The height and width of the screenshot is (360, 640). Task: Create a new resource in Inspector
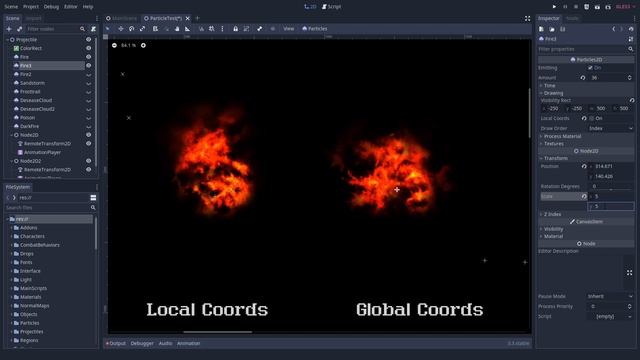[x=541, y=29]
